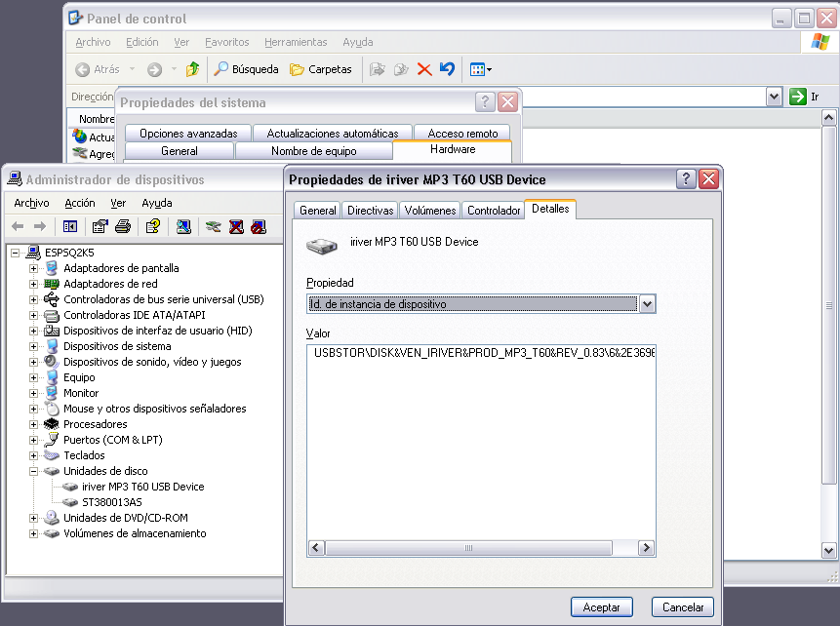Expand Adaptadores de red node

point(33,284)
